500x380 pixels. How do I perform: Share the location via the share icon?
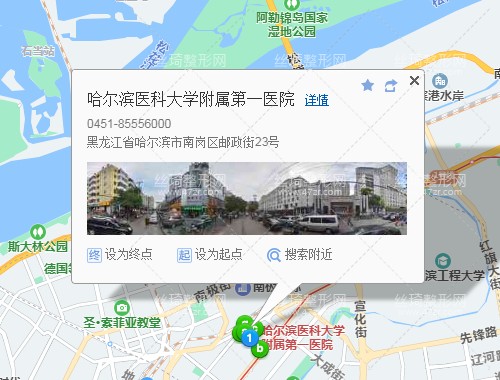[x=391, y=86]
